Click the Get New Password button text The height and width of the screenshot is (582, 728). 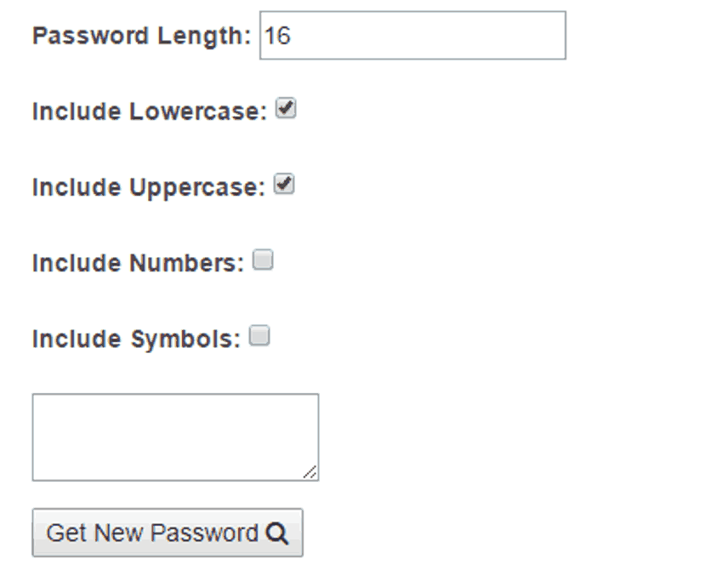click(152, 533)
